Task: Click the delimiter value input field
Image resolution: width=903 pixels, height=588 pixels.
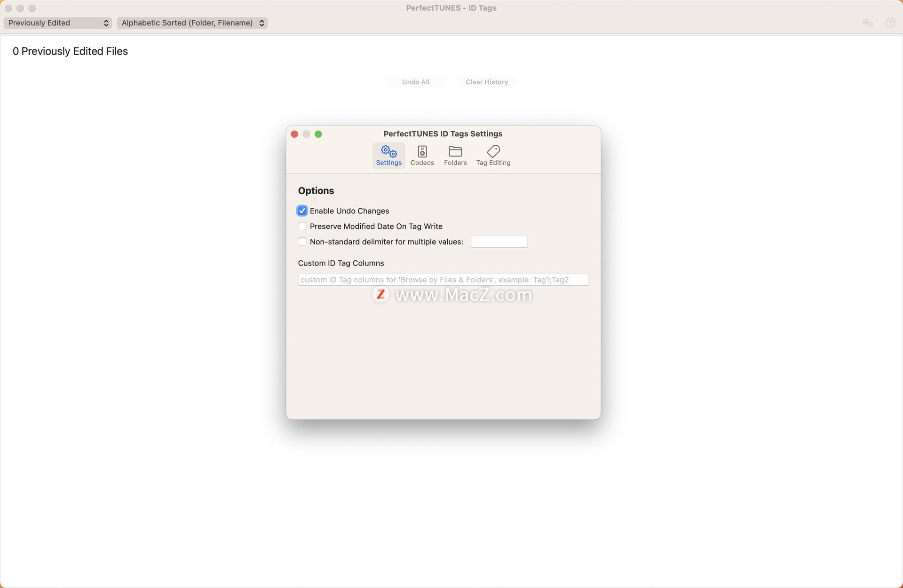Action: 499,242
